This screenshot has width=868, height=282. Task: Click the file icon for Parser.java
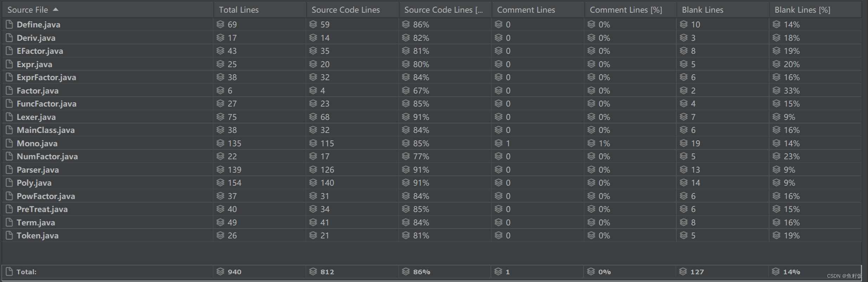tap(9, 169)
